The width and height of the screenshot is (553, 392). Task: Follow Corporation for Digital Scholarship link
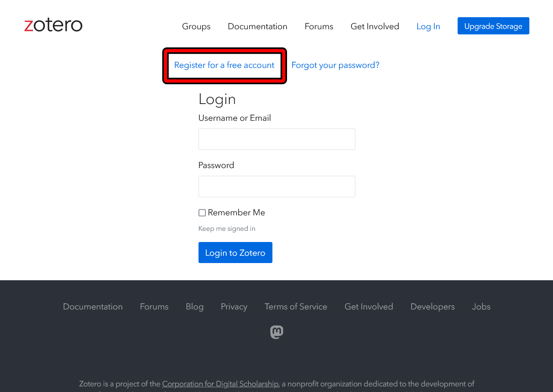click(x=220, y=384)
